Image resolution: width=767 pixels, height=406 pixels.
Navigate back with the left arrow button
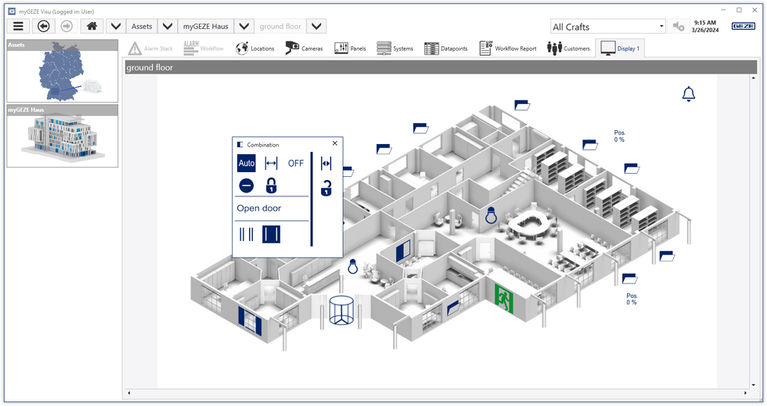tap(44, 26)
